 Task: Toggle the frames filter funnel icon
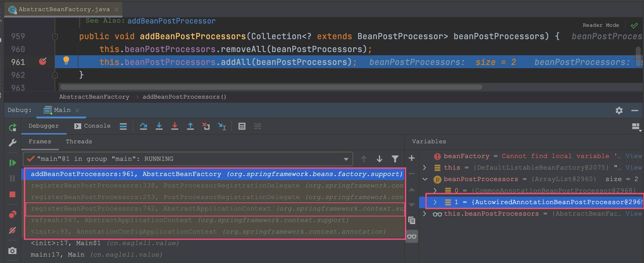pyautogui.click(x=395, y=159)
